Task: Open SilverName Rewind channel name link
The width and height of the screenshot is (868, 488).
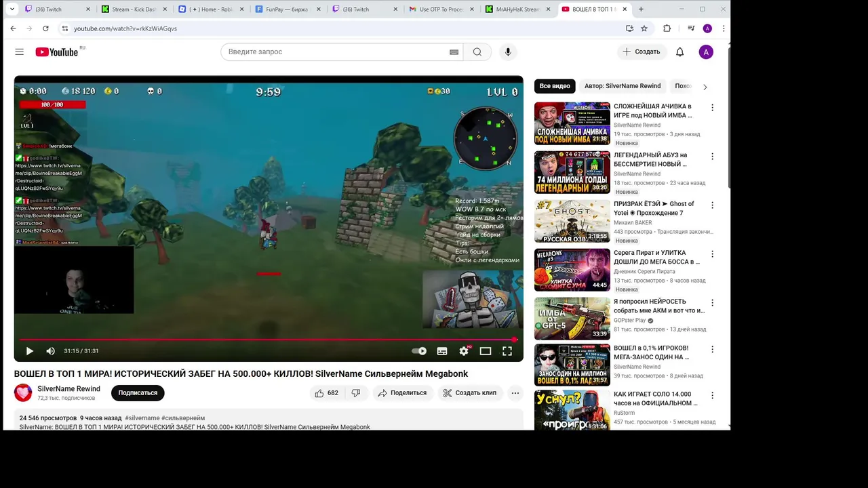Action: [x=68, y=389]
